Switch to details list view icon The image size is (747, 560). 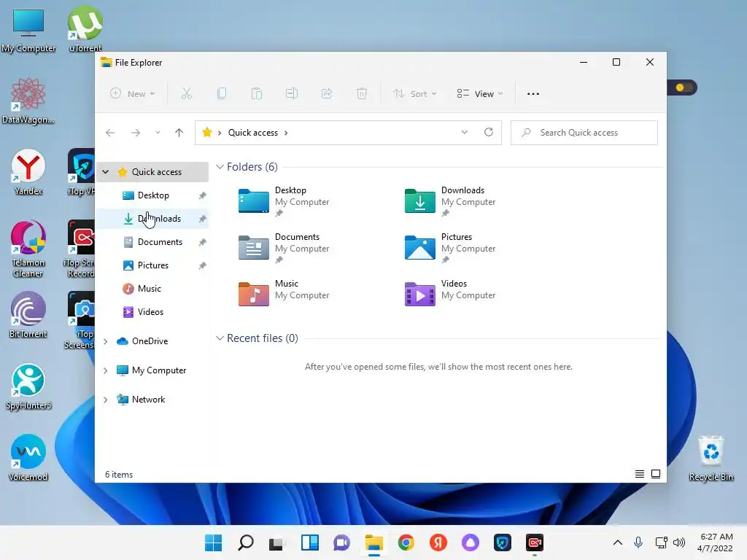pyautogui.click(x=640, y=474)
